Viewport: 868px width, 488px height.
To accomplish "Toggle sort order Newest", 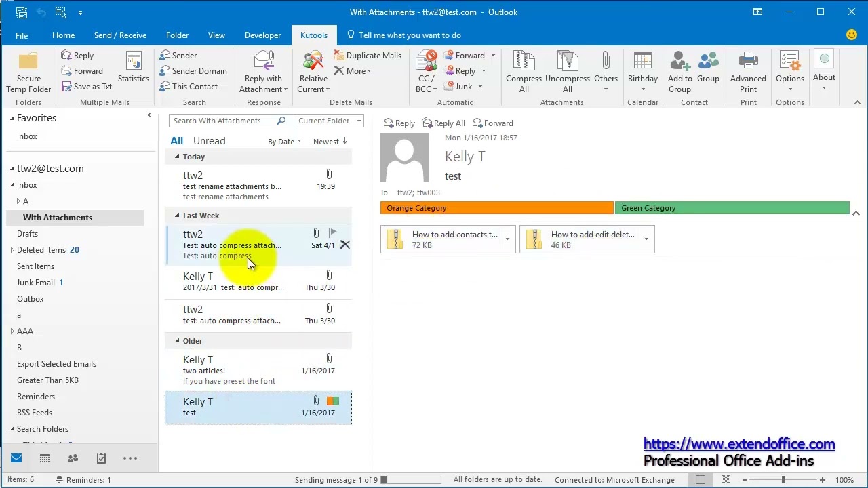I will tap(330, 142).
